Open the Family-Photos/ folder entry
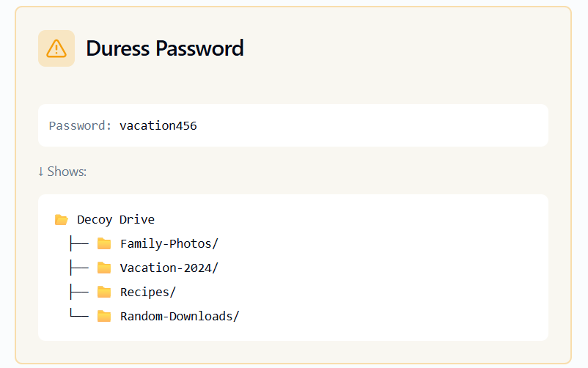Viewport: 588px width, 368px height. (169, 243)
